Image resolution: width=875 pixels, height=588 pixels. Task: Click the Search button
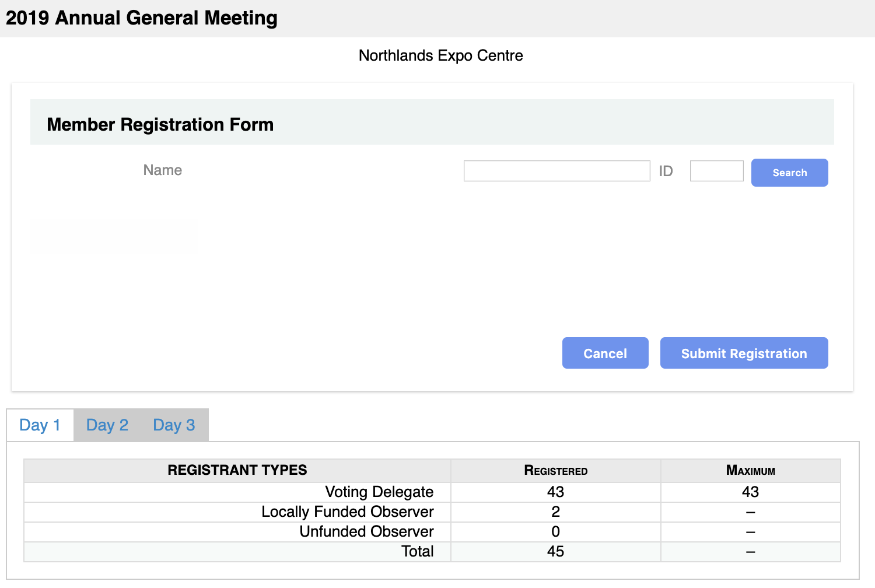(789, 172)
